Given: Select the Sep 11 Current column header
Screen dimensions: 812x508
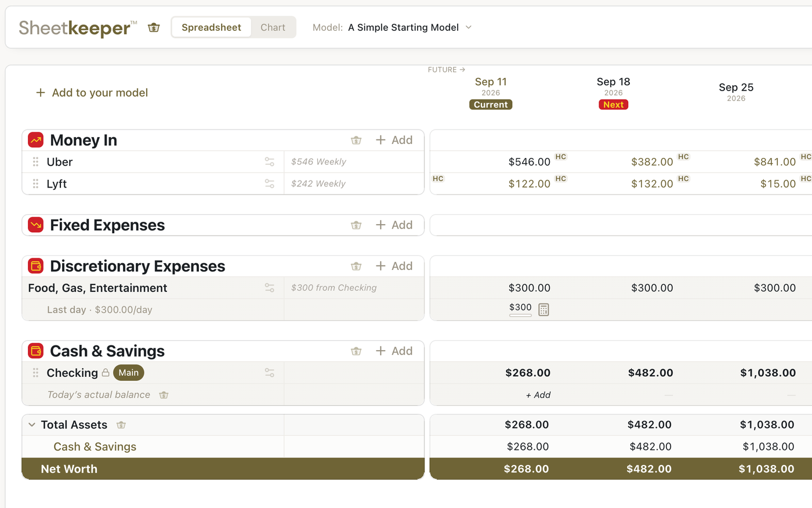Looking at the screenshot, I should (x=491, y=92).
